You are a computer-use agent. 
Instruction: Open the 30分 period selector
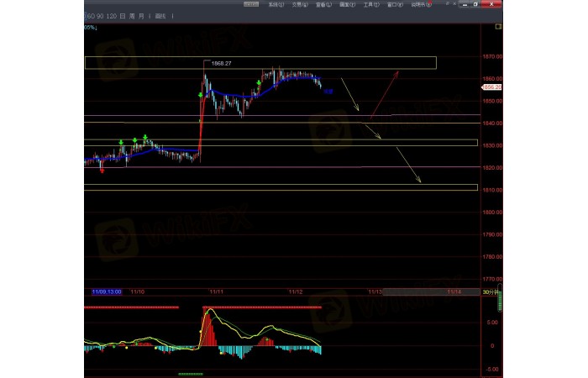[x=487, y=291]
